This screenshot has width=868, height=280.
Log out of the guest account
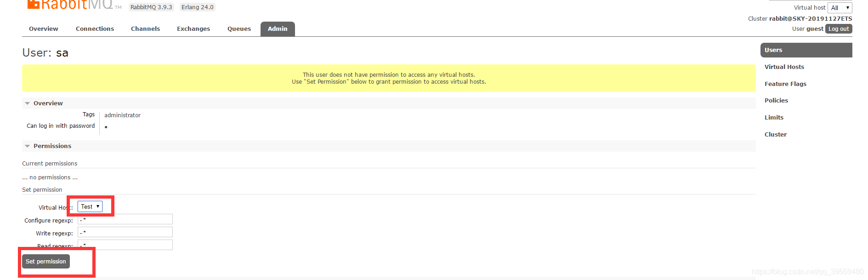pos(839,29)
